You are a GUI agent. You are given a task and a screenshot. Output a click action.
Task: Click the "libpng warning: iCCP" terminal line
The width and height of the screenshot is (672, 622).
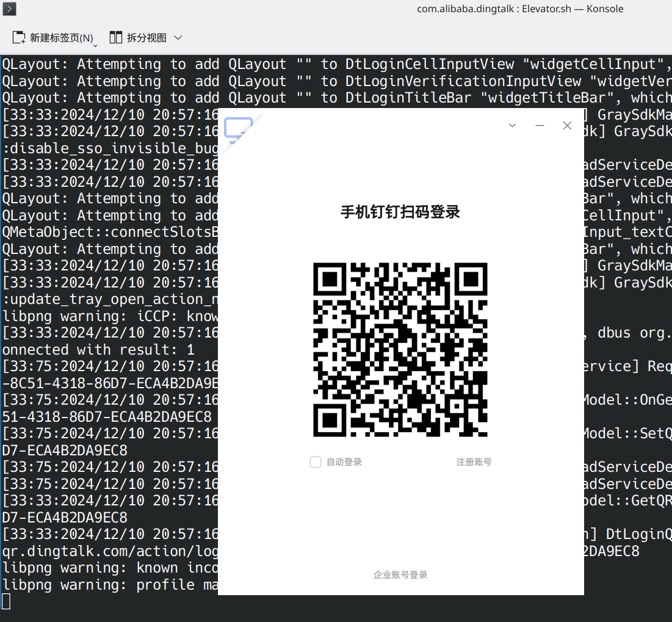click(x=110, y=316)
